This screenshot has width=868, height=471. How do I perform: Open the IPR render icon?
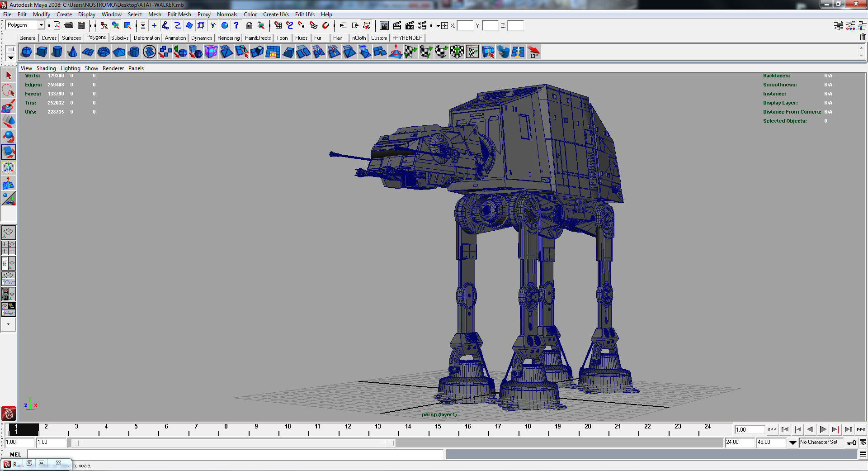click(410, 25)
